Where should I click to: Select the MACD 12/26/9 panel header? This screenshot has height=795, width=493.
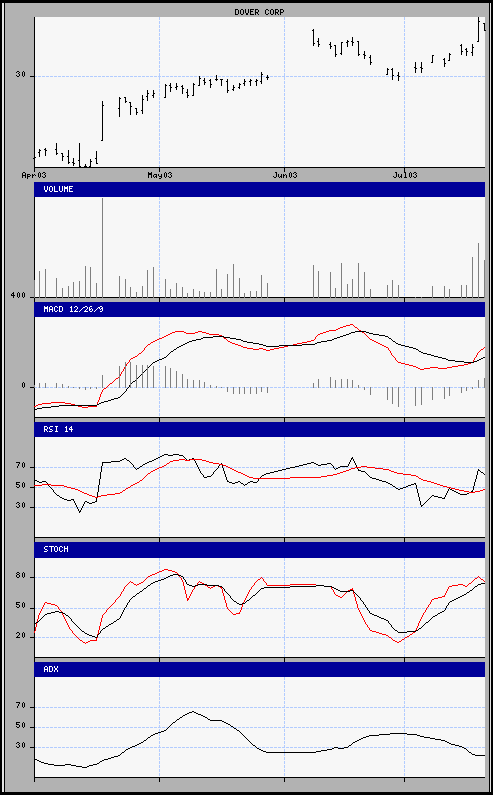point(260,309)
